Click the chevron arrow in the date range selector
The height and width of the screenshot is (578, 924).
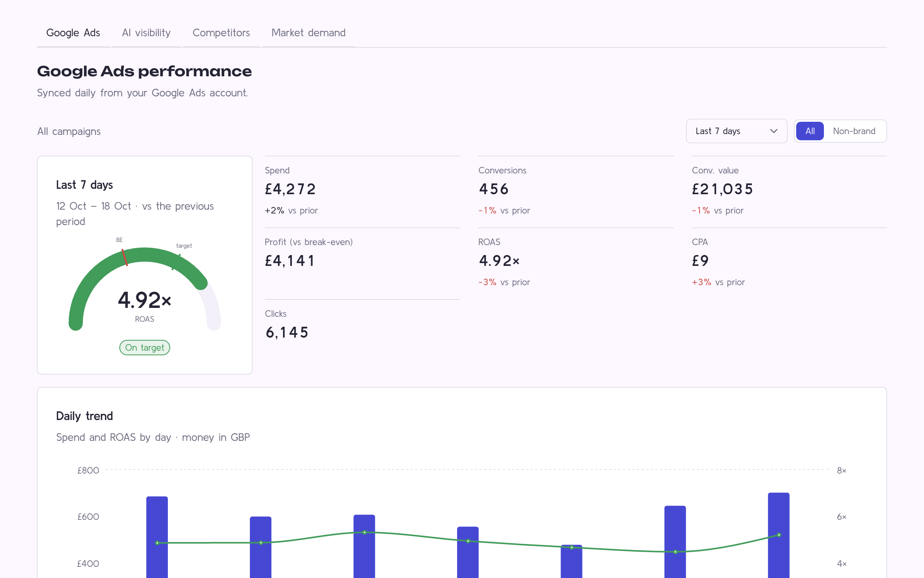click(773, 131)
